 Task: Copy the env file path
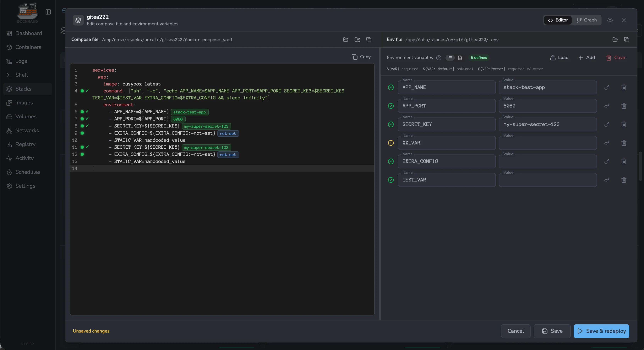[x=626, y=40]
